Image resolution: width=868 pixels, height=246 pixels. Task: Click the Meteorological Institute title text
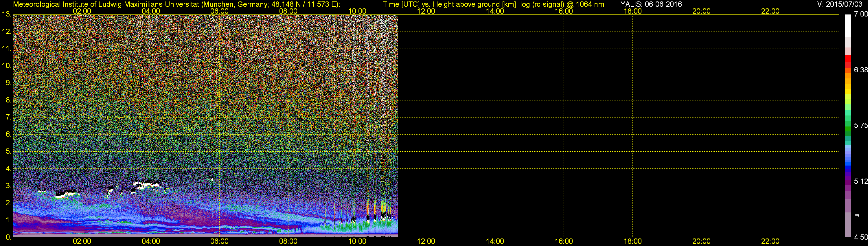(x=176, y=4)
